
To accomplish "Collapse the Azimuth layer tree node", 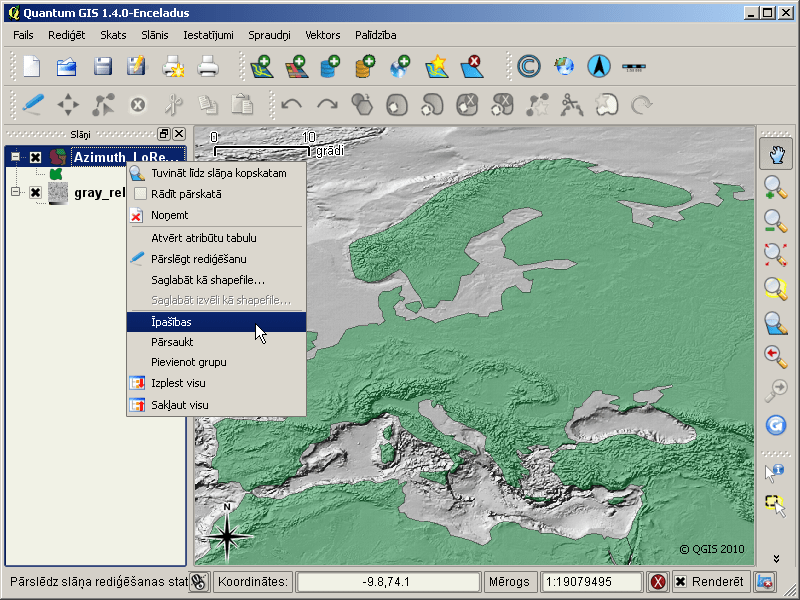I will 15,157.
